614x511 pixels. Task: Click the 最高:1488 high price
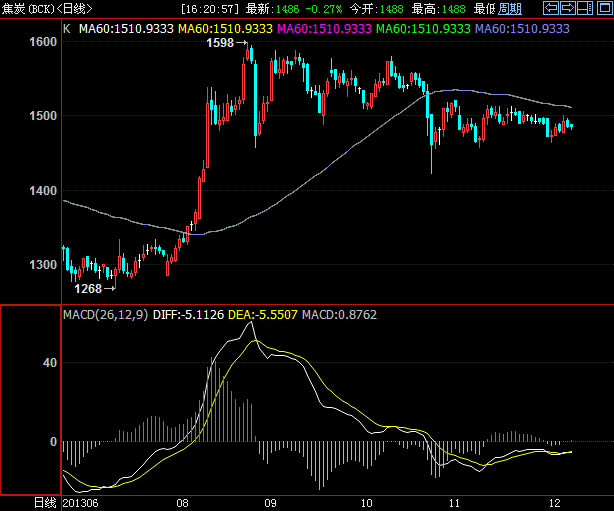click(x=439, y=9)
